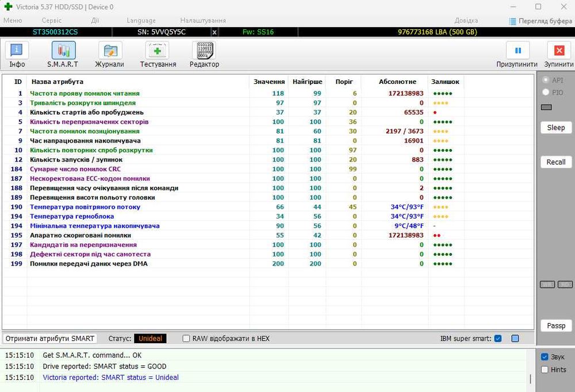
Task: Open the Журнали logs section
Action: pos(110,55)
